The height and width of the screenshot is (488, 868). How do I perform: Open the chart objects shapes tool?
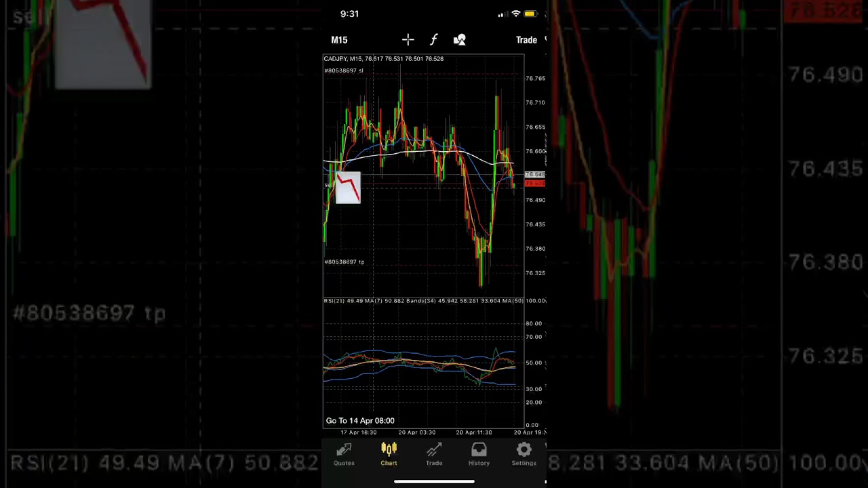click(x=460, y=40)
